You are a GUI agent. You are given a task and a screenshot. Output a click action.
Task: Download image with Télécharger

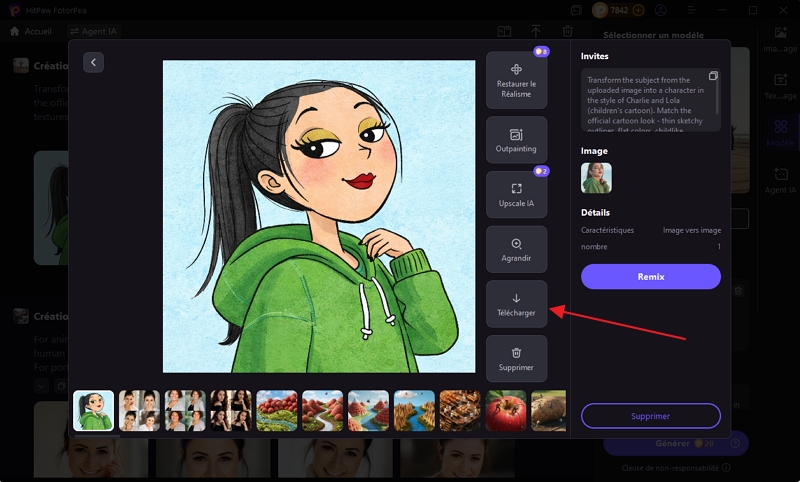tap(516, 304)
